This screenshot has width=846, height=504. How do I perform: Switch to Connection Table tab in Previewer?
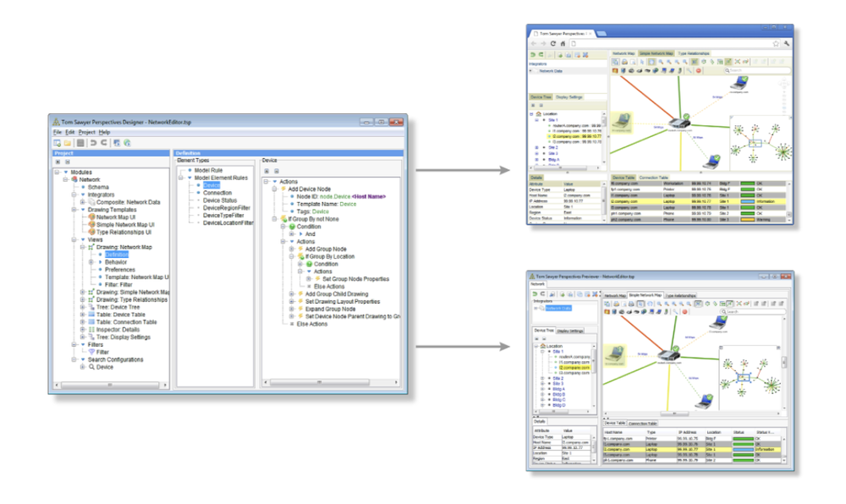pyautogui.click(x=643, y=424)
